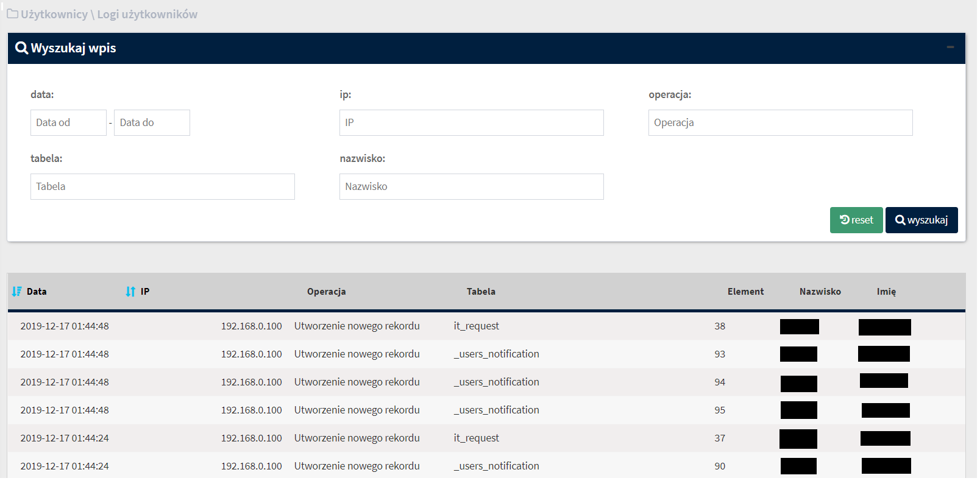The width and height of the screenshot is (980, 492).
Task: Click the Operacja column header
Action: tap(326, 292)
